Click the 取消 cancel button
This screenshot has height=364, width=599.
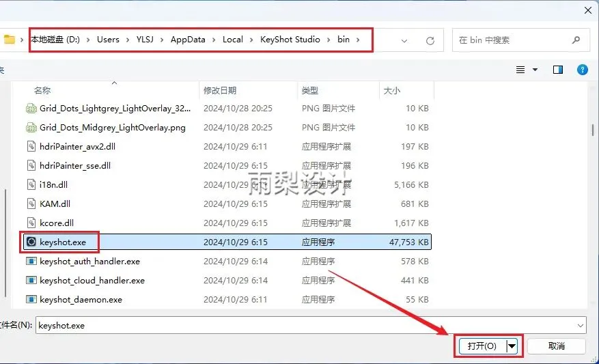[x=556, y=346]
